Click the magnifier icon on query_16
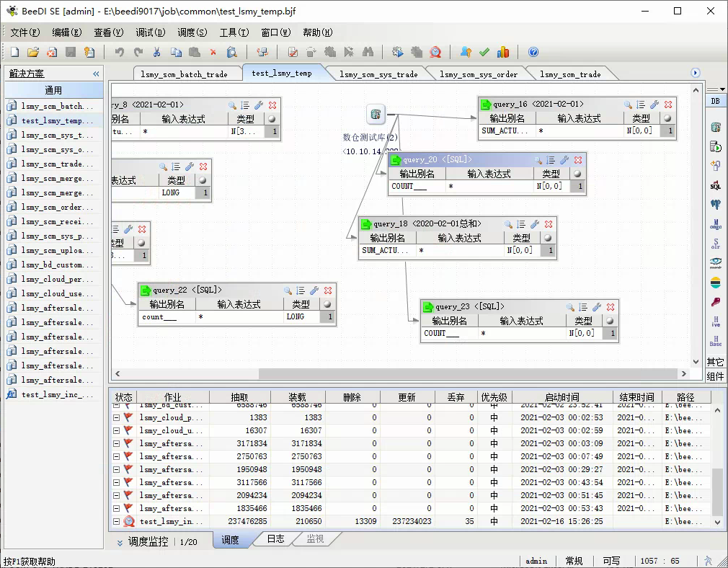The width and height of the screenshot is (728, 568). [x=628, y=105]
